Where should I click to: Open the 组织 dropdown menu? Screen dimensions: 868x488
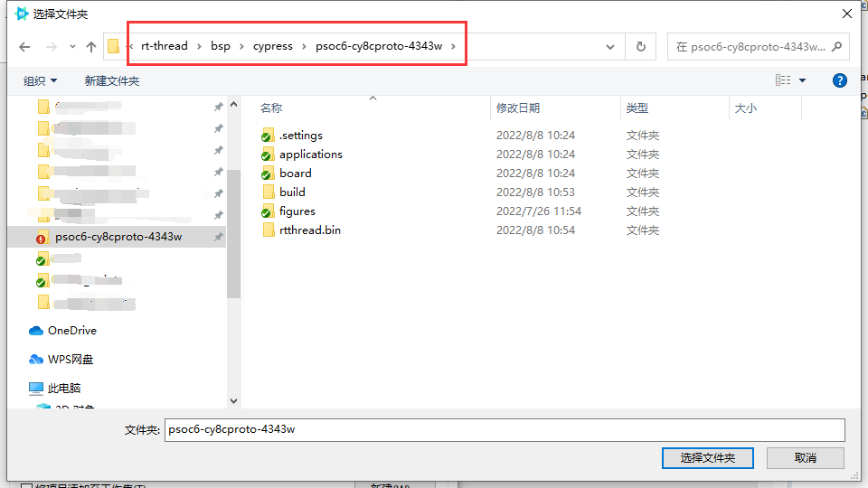point(40,81)
